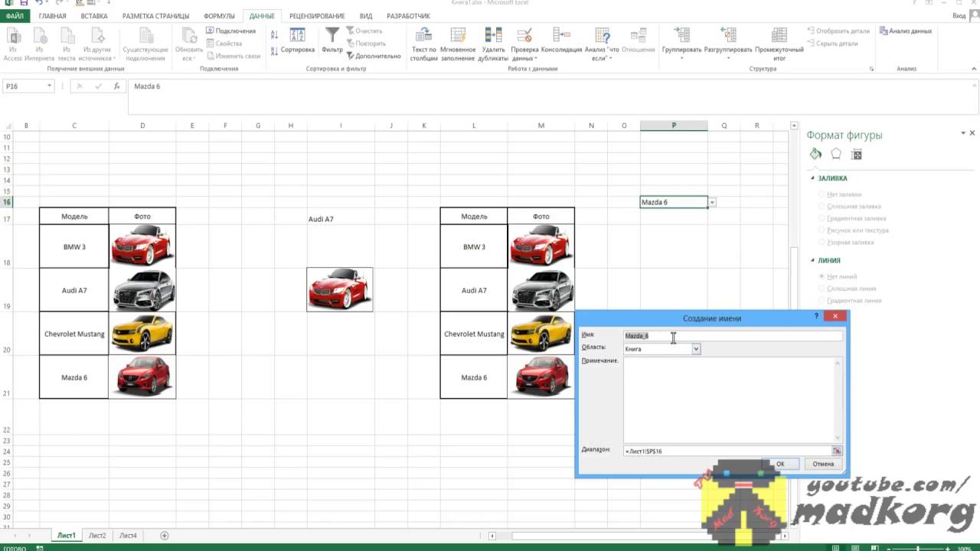Click Отмена in Создание имени dialog
Image resolution: width=980 pixels, height=551 pixels.
[x=823, y=464]
